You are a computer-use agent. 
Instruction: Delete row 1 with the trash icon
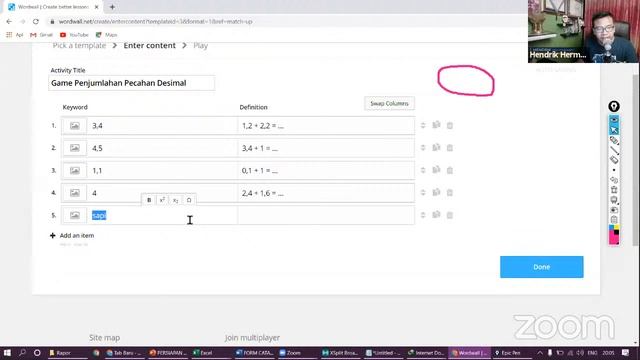pos(450,125)
